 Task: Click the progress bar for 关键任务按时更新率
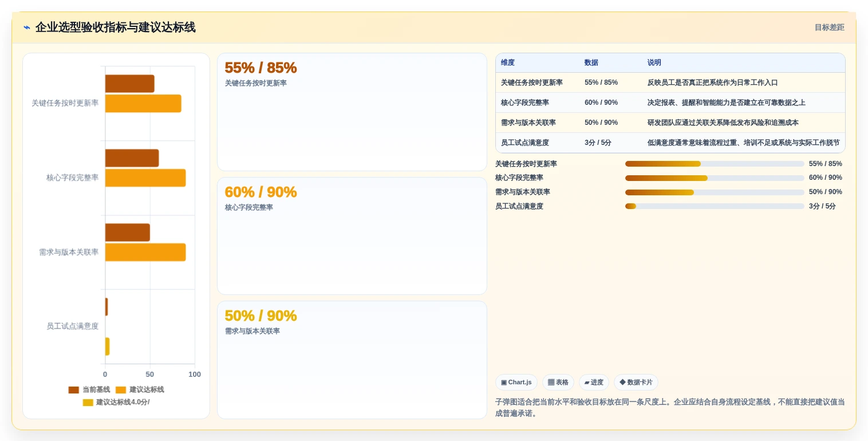[715, 164]
